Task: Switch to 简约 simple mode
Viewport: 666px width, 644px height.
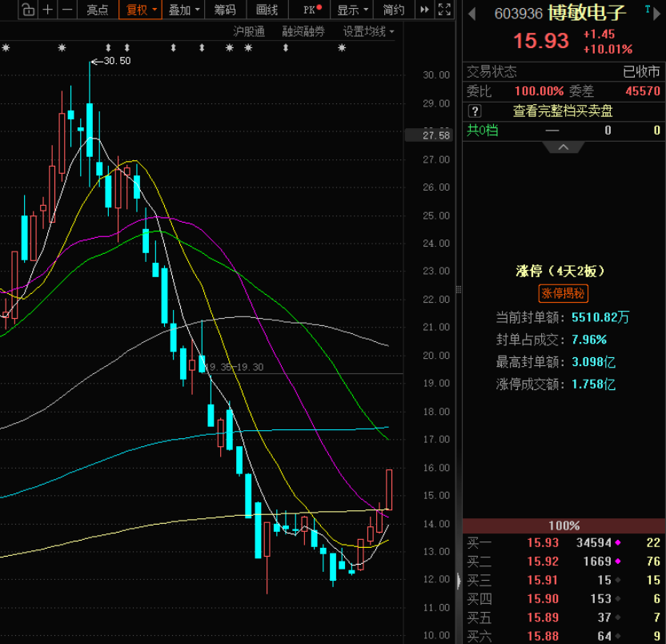Action: (393, 10)
